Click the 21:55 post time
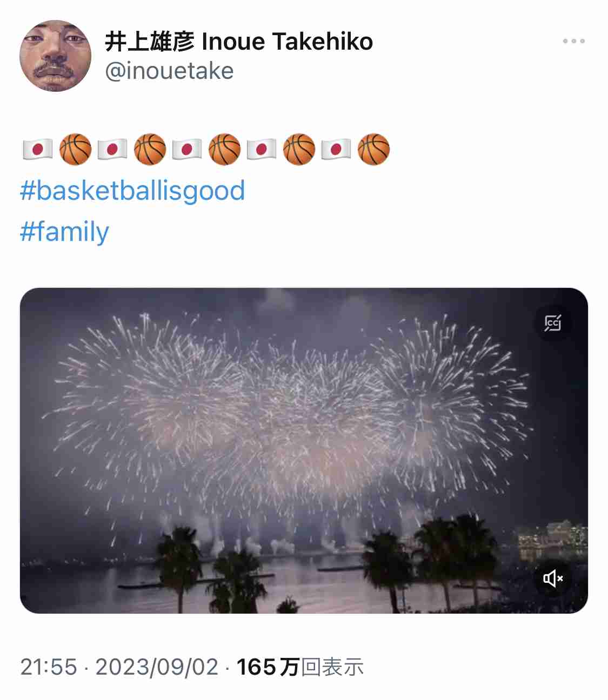The image size is (608, 700). pyautogui.click(x=49, y=667)
